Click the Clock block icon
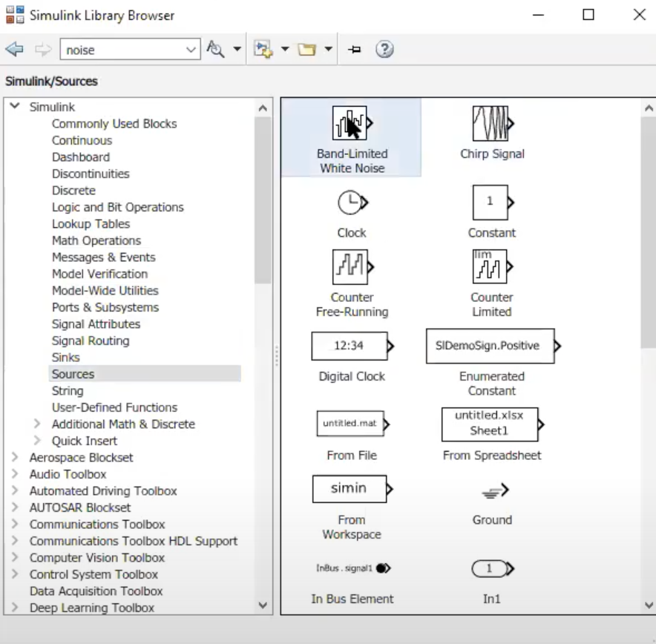656x644 pixels. coord(352,203)
